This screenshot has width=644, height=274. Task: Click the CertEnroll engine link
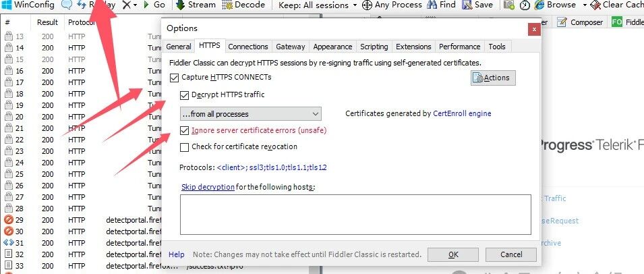(462, 113)
